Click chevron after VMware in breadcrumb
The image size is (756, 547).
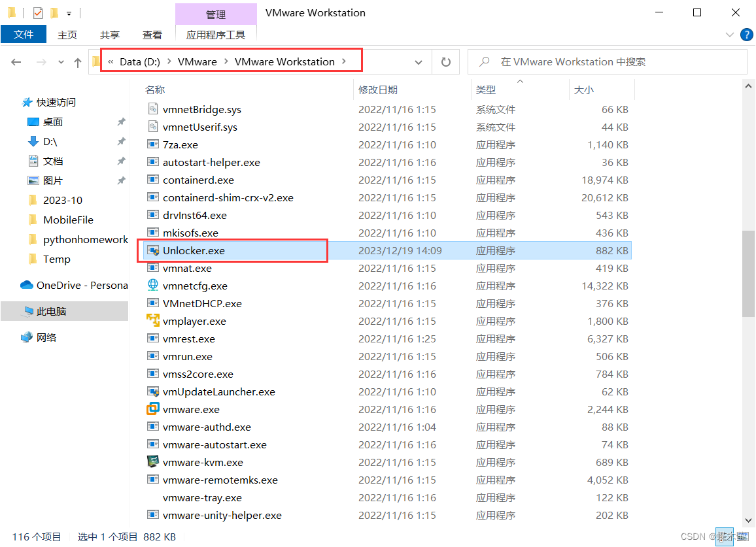(x=226, y=61)
